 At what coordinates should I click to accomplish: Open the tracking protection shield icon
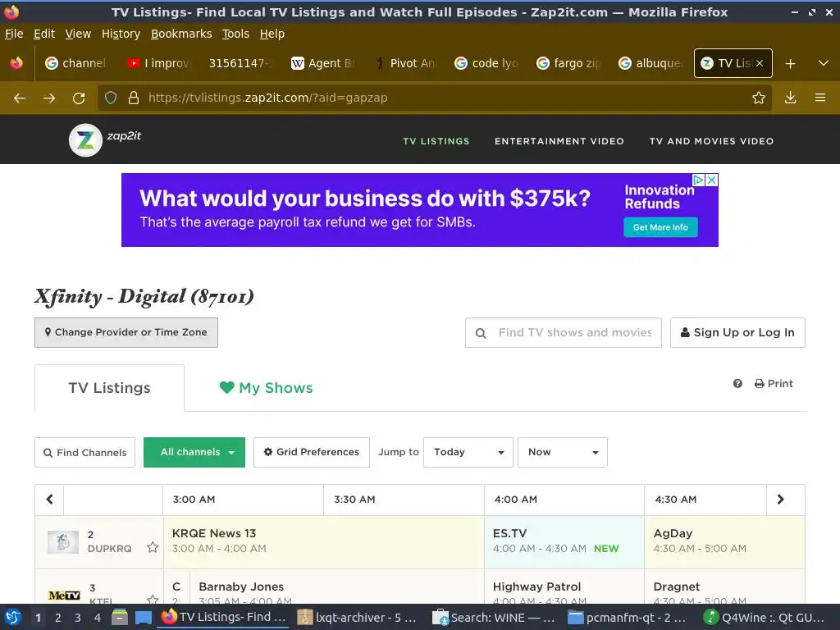pos(111,98)
